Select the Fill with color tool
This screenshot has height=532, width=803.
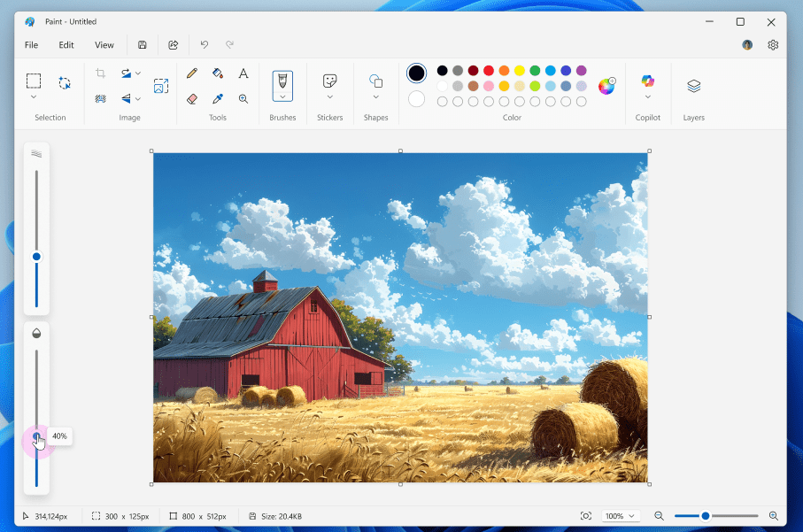[x=217, y=73]
